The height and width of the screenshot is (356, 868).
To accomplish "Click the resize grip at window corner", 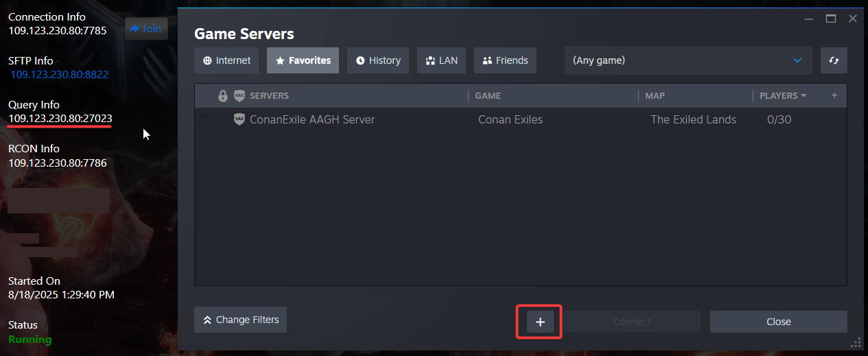I will pyautogui.click(x=855, y=342).
